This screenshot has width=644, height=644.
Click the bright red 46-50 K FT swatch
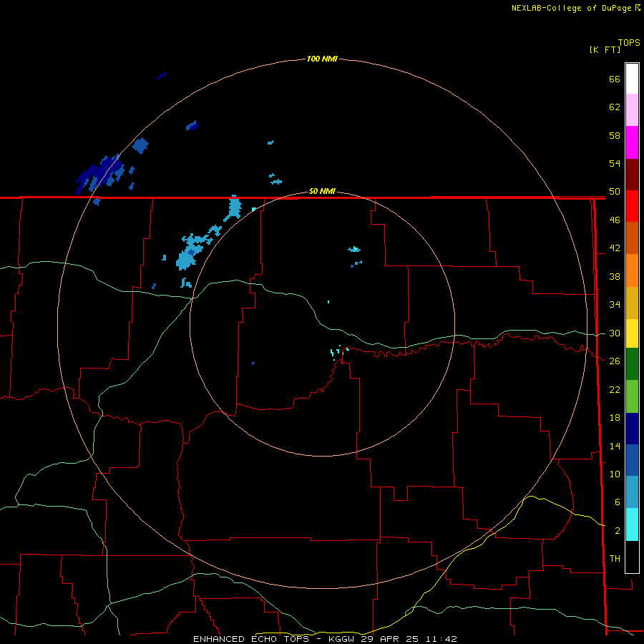[x=632, y=206]
